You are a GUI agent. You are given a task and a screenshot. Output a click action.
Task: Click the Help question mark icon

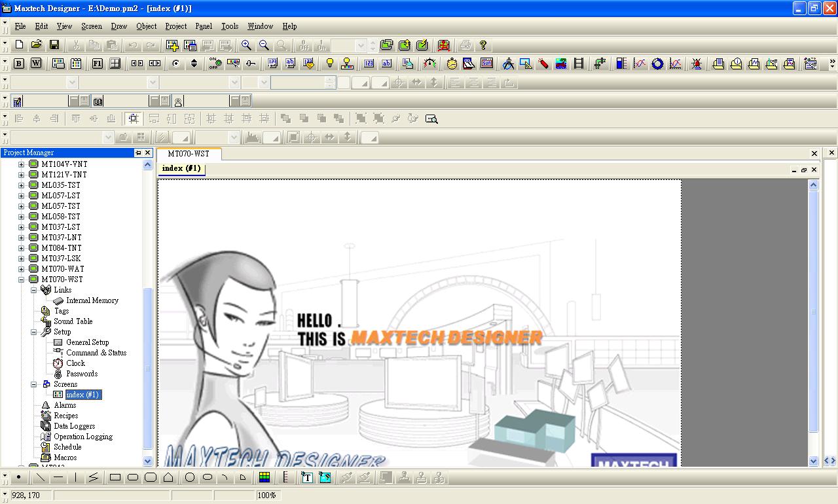click(x=483, y=45)
